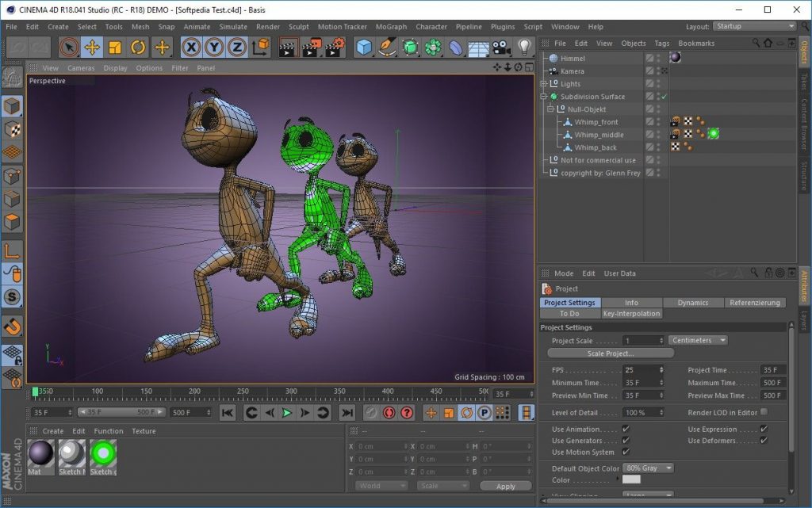This screenshot has width=812, height=508.
Task: Open the Spline Pen tool
Action: [x=387, y=48]
